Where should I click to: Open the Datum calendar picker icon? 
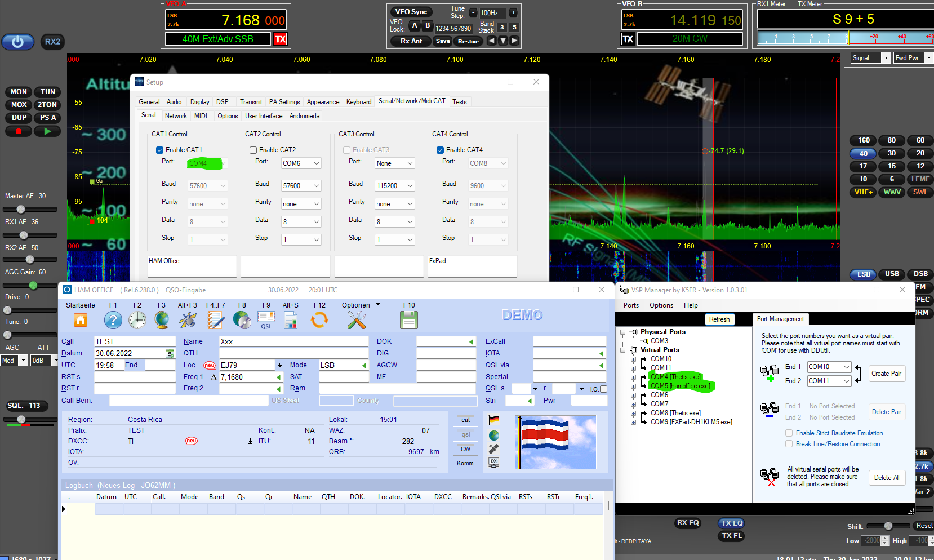point(170,353)
